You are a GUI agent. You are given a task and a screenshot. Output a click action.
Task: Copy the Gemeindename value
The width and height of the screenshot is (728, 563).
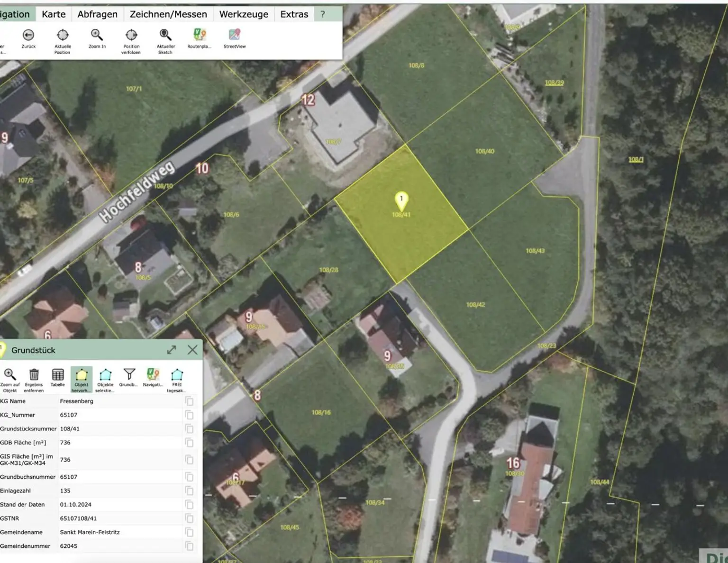pyautogui.click(x=189, y=532)
